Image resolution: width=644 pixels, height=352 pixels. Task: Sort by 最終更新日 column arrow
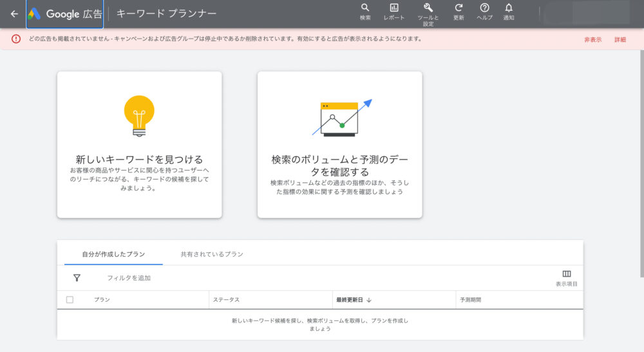(369, 300)
